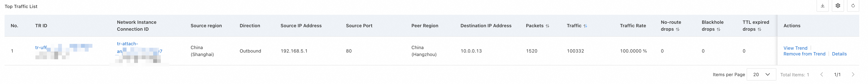Click Remove from Trend link
Image resolution: width=868 pixels, height=84 pixels.
(804, 54)
